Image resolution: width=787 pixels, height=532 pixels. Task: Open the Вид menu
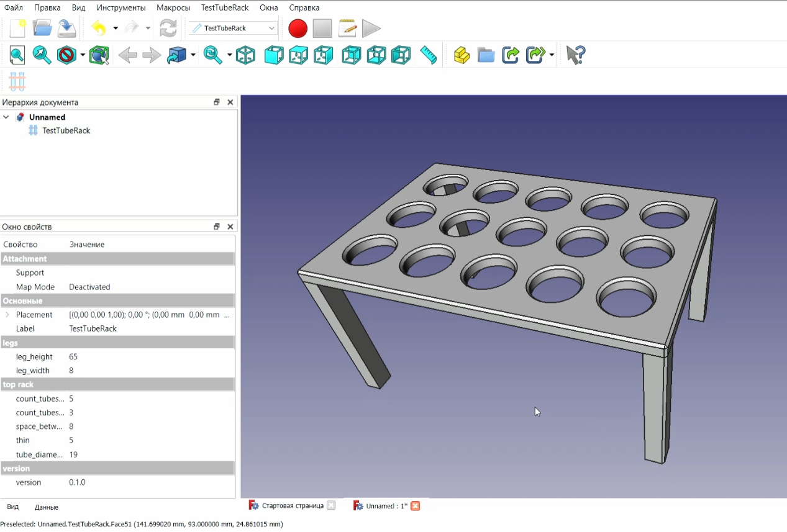tap(78, 7)
